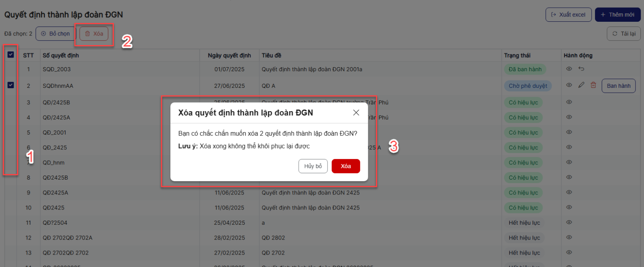Click the pencil edit icon for SQDhnmAA

[581, 85]
